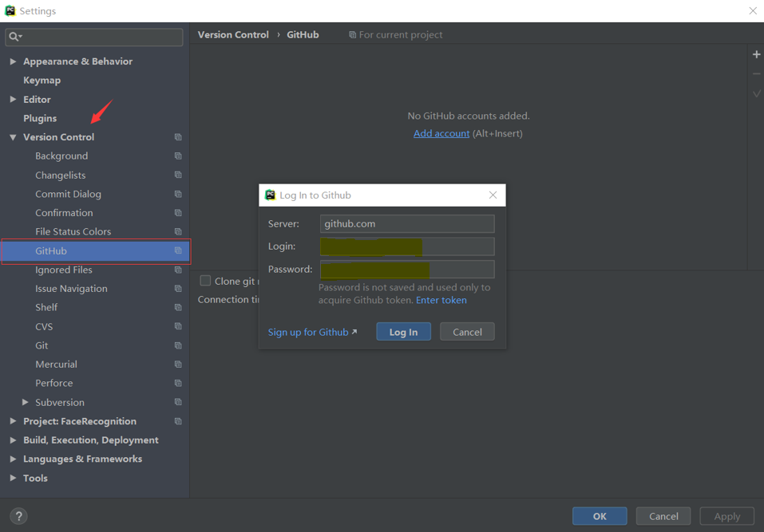Click the add account plus icon
The width and height of the screenshot is (764, 532).
pyautogui.click(x=756, y=54)
